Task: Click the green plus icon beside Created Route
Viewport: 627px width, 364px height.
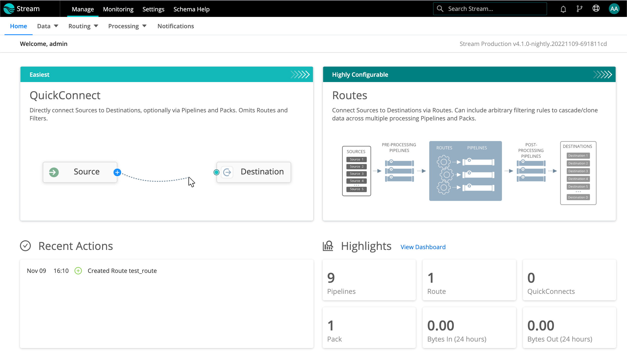Action: click(78, 271)
